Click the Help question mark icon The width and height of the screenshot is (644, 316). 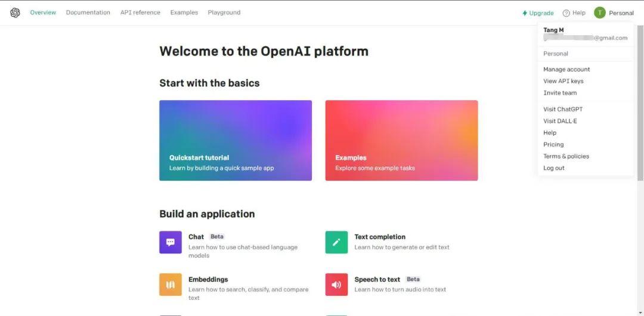point(566,13)
